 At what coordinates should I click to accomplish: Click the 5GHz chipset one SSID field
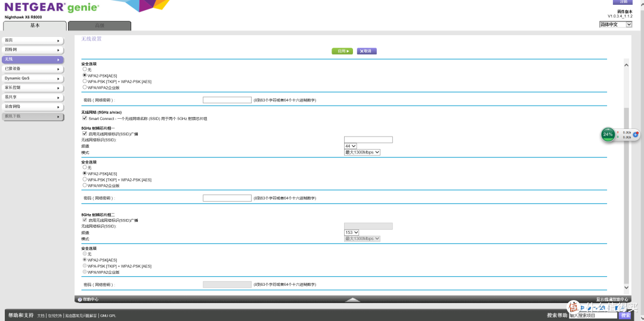tap(369, 140)
